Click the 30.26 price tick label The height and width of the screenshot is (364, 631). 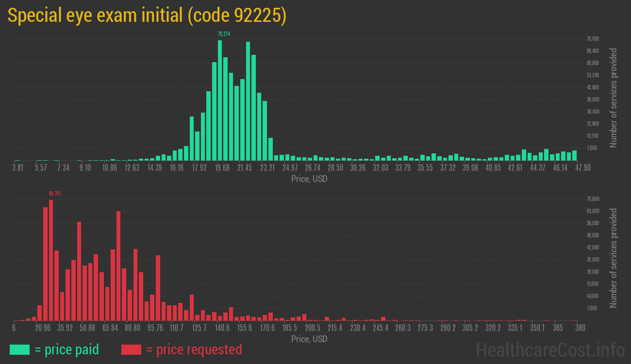click(x=358, y=168)
